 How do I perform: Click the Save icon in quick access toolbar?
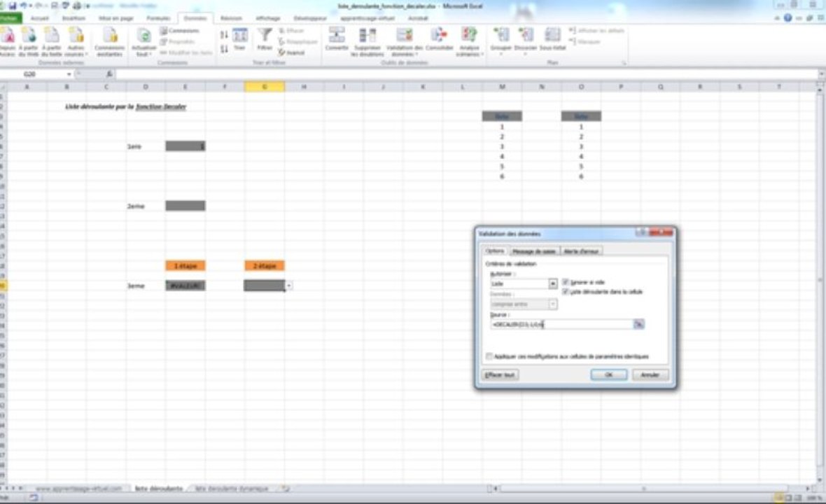13,6
